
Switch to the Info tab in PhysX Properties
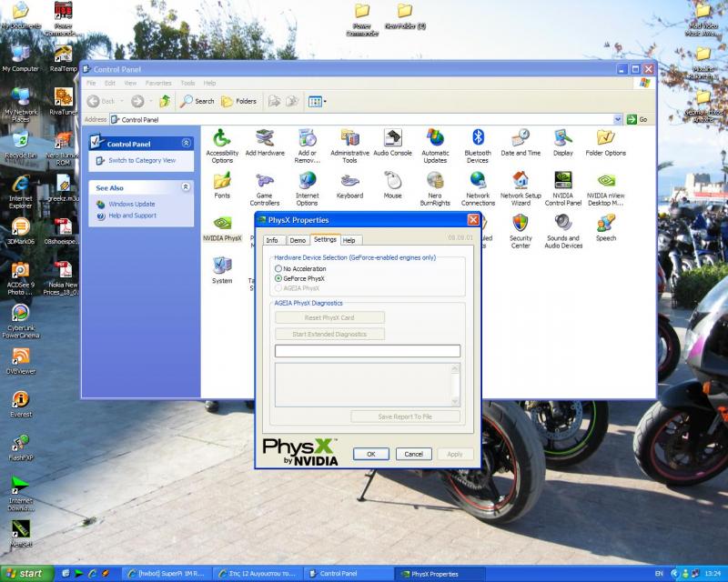[272, 240]
